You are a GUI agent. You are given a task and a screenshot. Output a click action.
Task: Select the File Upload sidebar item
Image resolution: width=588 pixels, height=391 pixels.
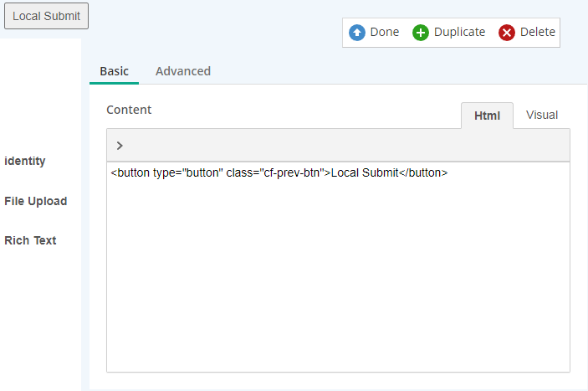tap(36, 201)
